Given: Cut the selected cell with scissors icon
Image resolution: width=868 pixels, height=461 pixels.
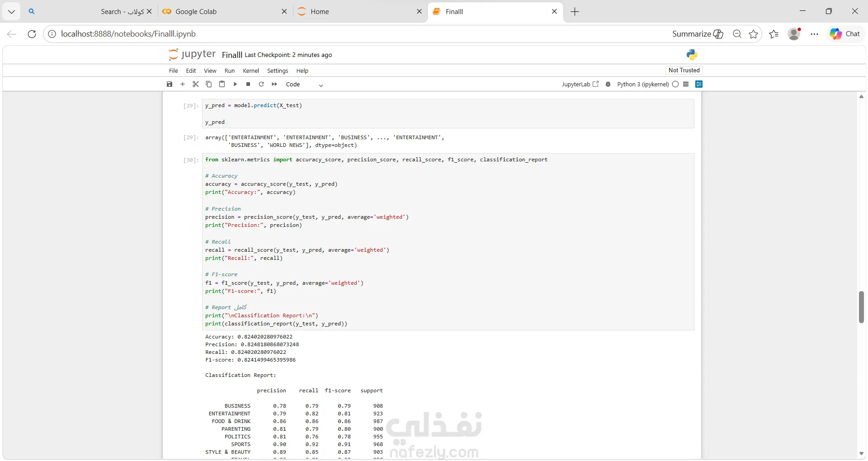Looking at the screenshot, I should (196, 84).
